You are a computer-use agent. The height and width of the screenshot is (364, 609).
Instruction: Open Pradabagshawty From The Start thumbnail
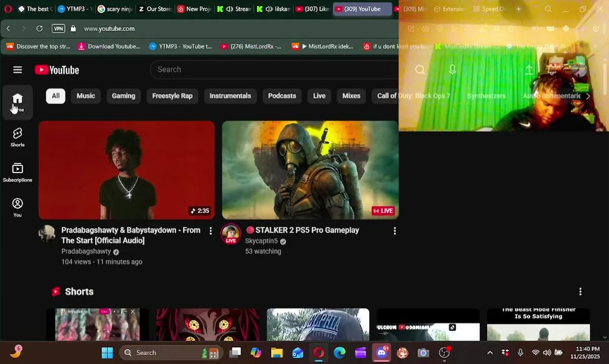pyautogui.click(x=127, y=170)
